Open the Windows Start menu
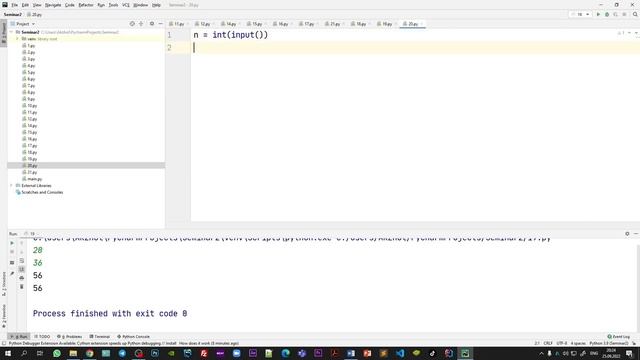The height and width of the screenshot is (360, 640). point(7,353)
